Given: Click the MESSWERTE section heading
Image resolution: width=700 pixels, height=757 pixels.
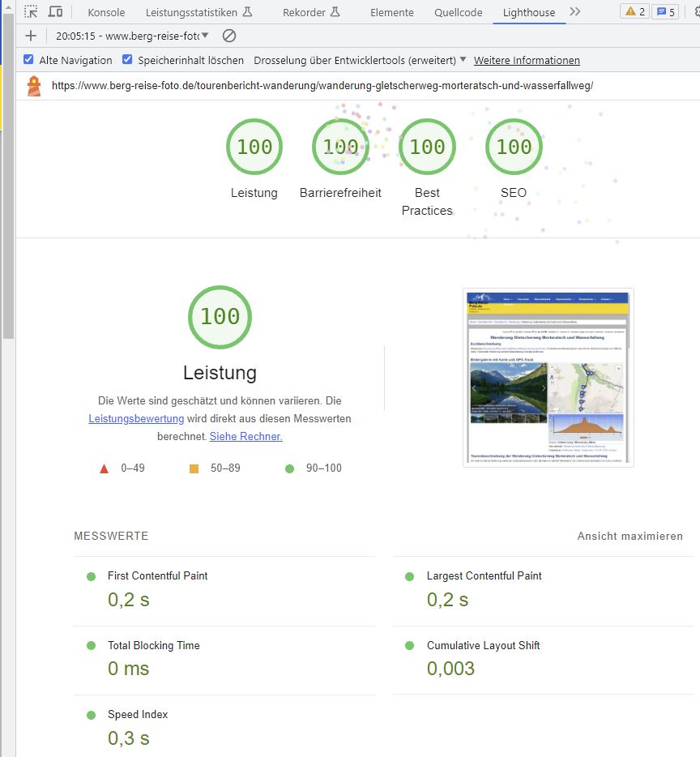Looking at the screenshot, I should 111,536.
